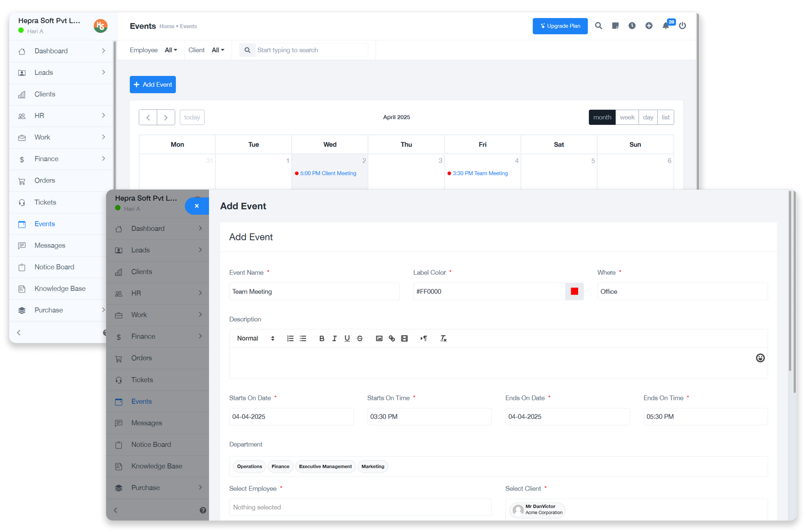Open the timer clock icon in top bar
The height and width of the screenshot is (532, 806).
tap(632, 26)
